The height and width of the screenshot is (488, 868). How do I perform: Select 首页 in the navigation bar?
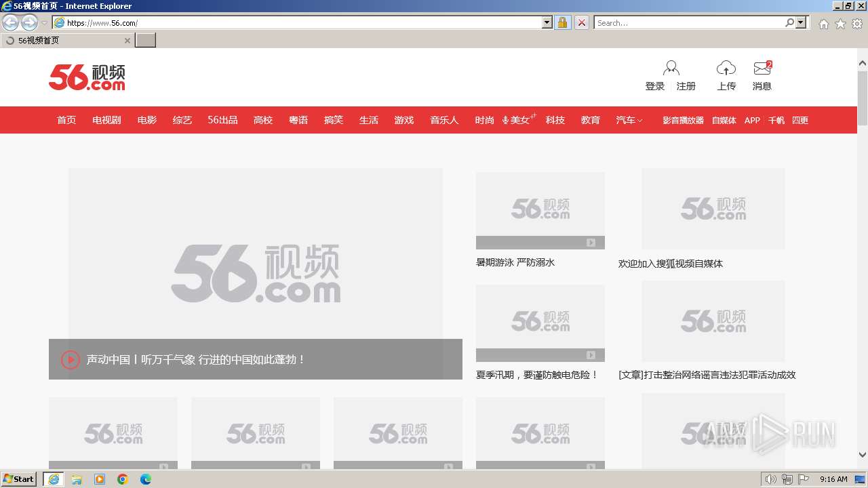66,120
